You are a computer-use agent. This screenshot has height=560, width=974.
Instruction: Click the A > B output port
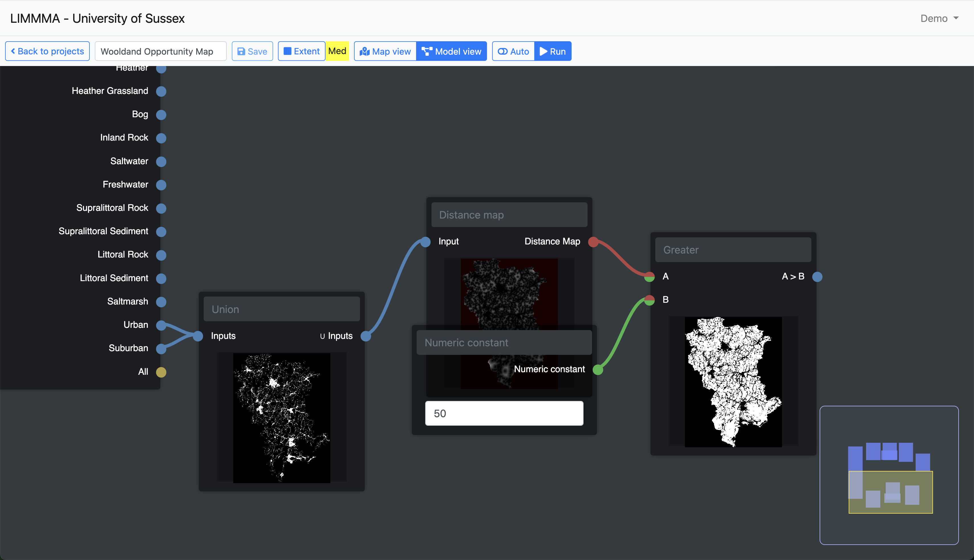(817, 277)
